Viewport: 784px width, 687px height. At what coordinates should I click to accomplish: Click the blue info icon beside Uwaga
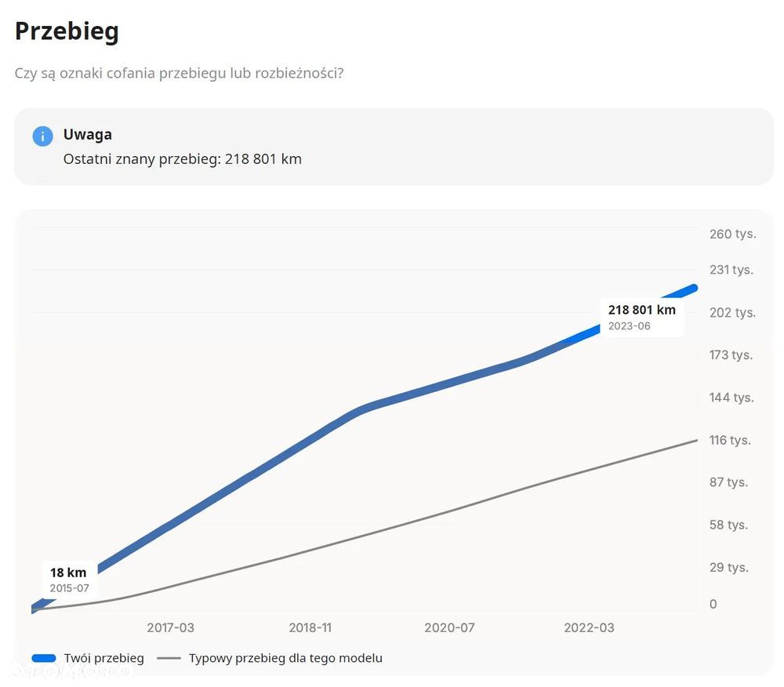42,136
